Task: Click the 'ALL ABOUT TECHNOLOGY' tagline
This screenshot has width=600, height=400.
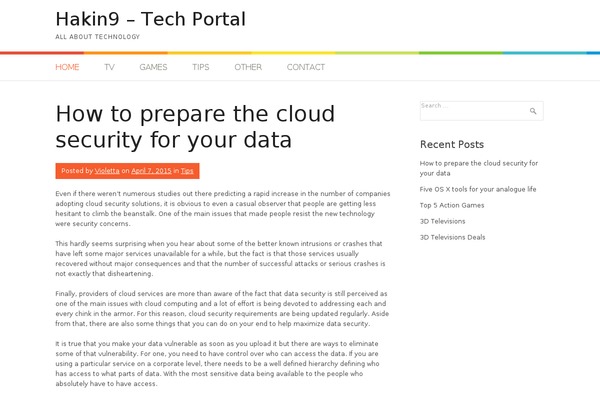Action: [x=98, y=37]
